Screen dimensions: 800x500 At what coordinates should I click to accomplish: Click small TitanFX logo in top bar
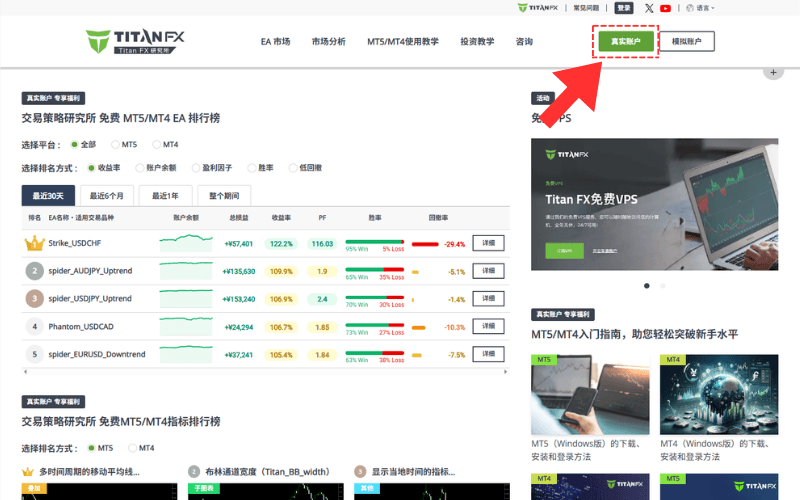pos(538,8)
